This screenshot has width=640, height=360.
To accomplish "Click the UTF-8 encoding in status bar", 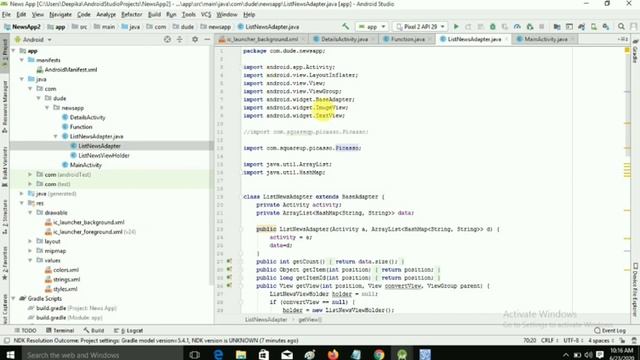I will point(573,340).
